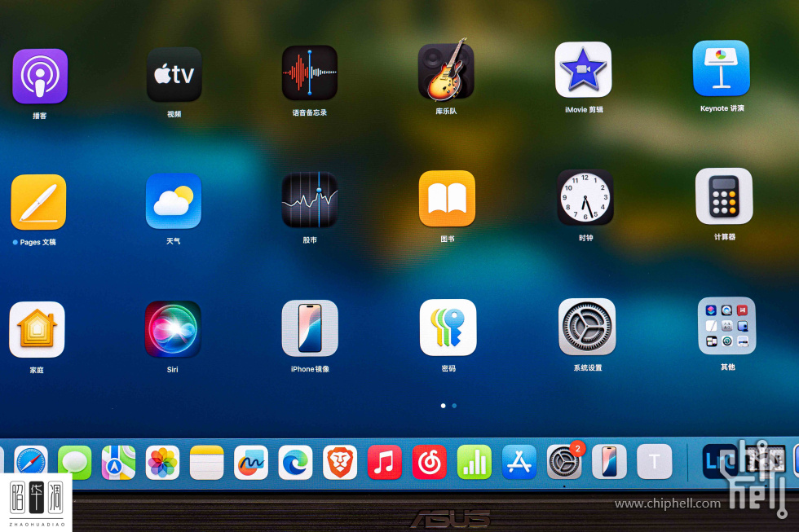Screen dimensions: 799x532
Task: Open Notes from the Dock
Action: (x=207, y=463)
